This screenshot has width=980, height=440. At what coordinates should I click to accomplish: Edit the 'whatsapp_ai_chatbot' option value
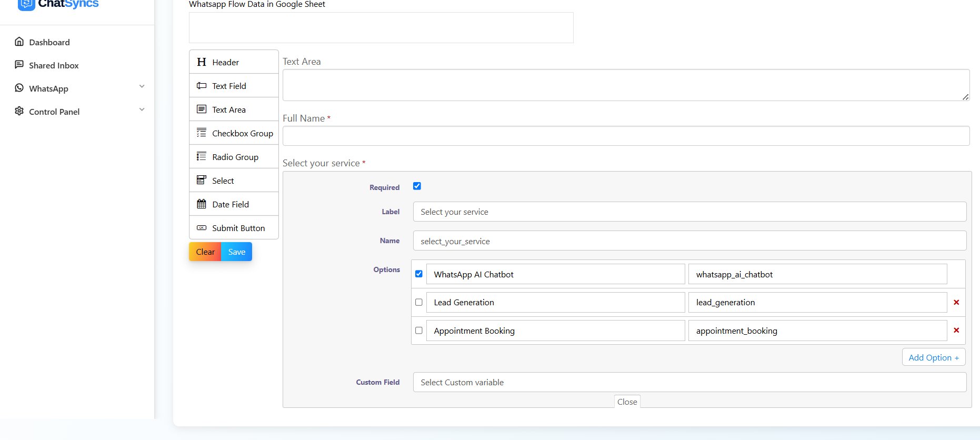click(x=818, y=274)
